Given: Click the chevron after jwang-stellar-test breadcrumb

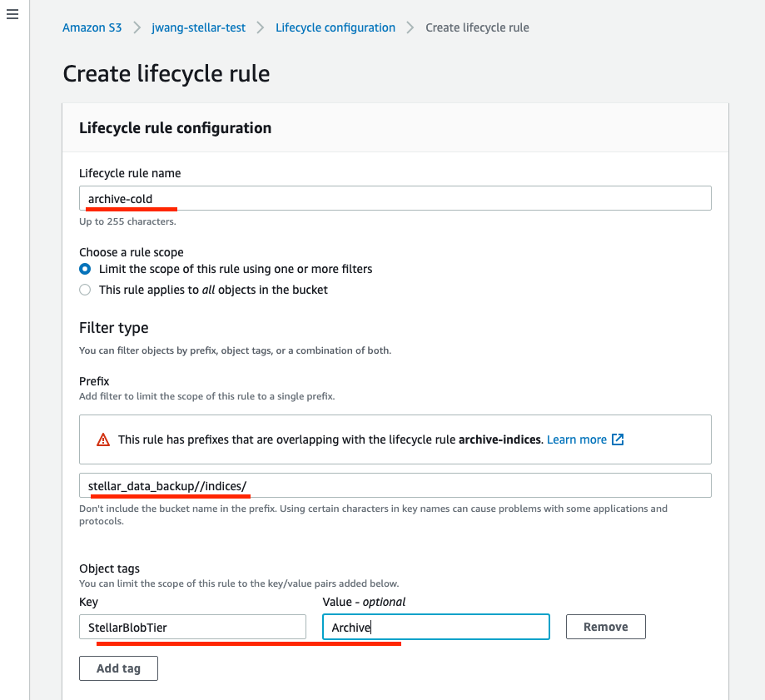Looking at the screenshot, I should coord(261,27).
